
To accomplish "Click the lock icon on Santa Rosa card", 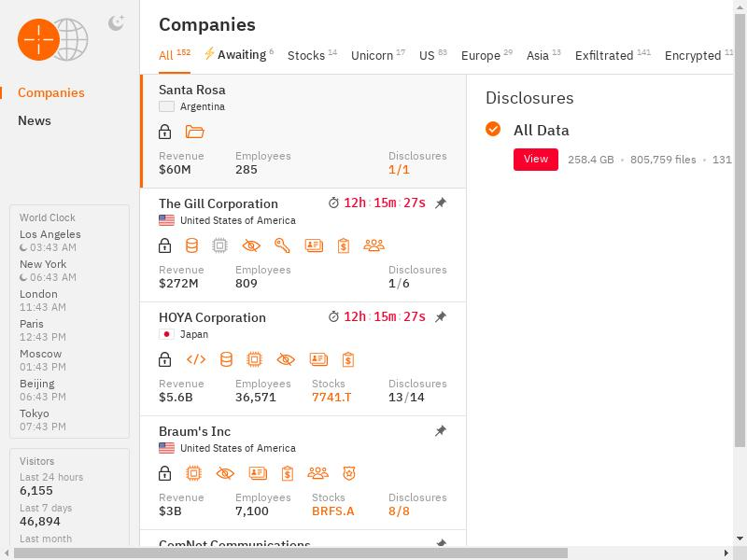I will click(165, 132).
